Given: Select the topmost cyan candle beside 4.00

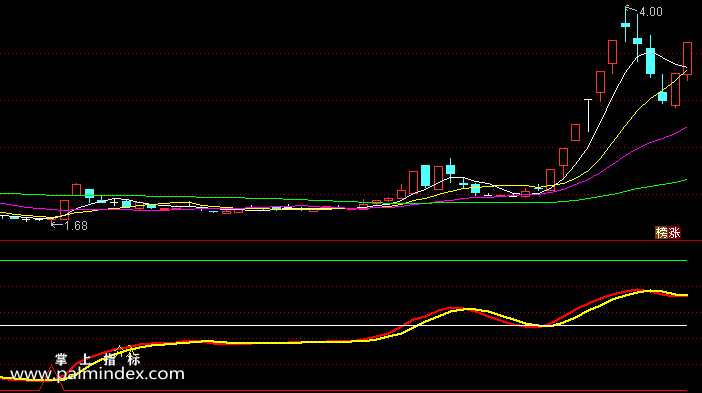Looking at the screenshot, I should (625, 26).
